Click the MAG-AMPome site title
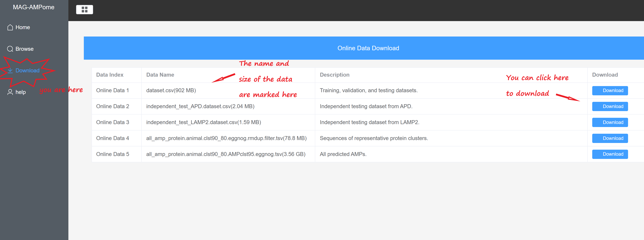 33,7
